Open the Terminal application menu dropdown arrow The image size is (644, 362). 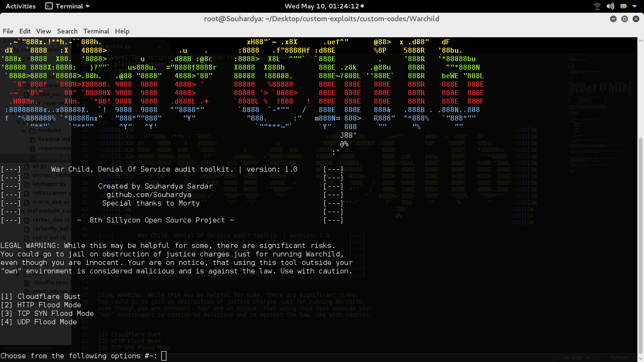coord(88,6)
